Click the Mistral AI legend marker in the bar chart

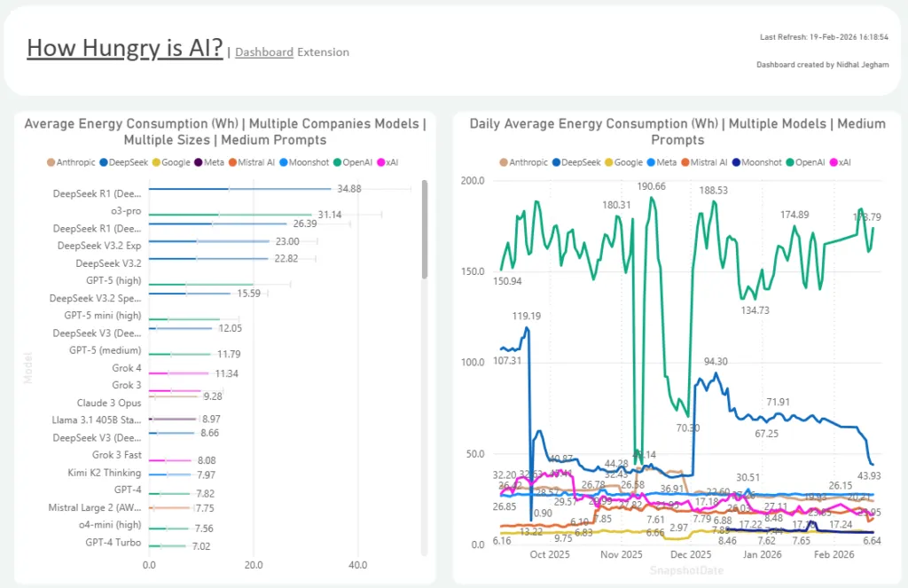(x=234, y=162)
